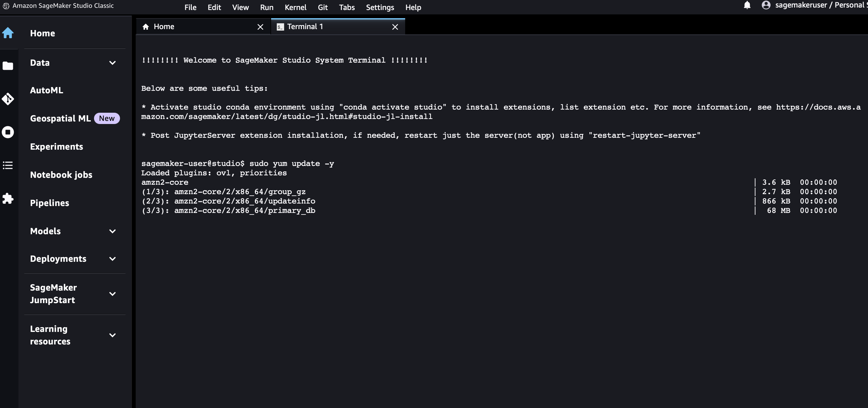Expand SageMaker JumpStart section
868x408 pixels.
112,294
